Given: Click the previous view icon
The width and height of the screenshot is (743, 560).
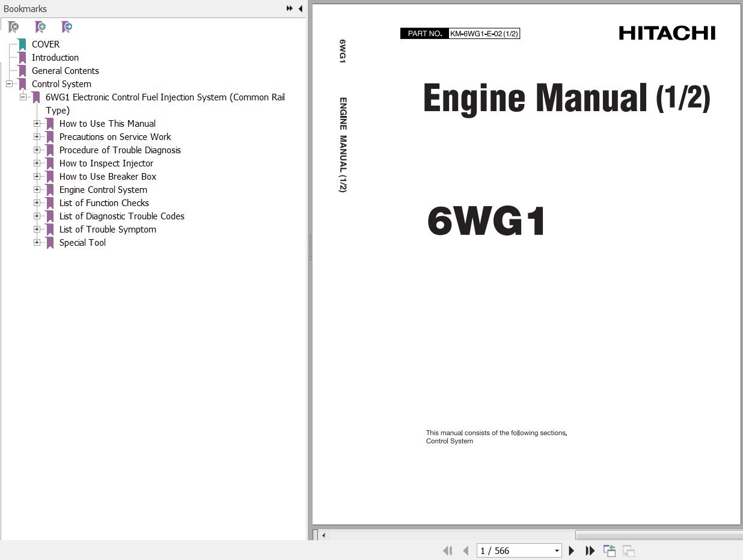Looking at the screenshot, I should pyautogui.click(x=610, y=550).
